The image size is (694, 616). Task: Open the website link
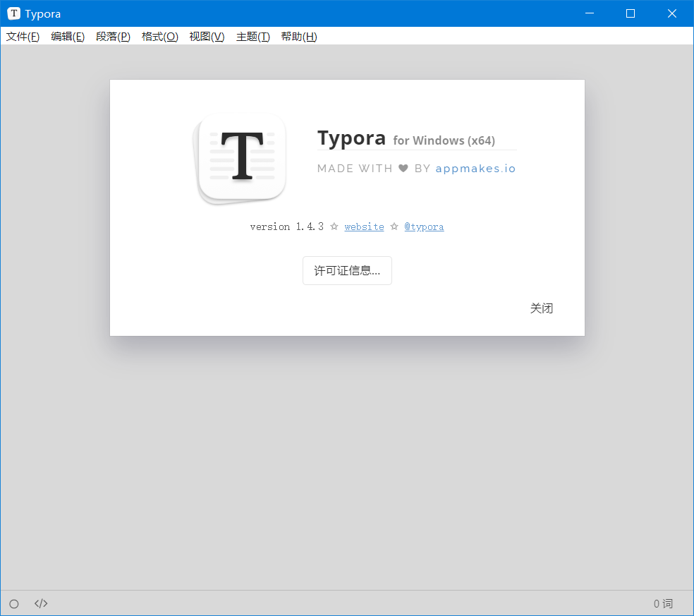coord(364,227)
